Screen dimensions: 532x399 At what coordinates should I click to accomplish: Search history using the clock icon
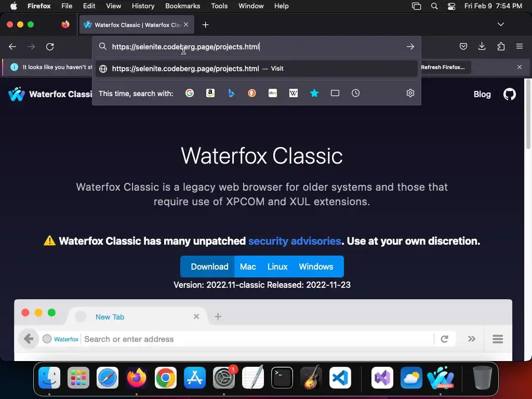[355, 93]
